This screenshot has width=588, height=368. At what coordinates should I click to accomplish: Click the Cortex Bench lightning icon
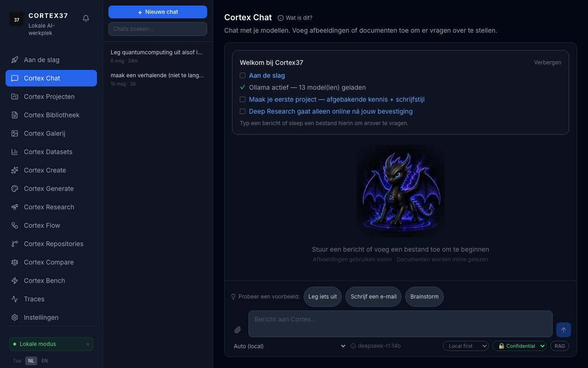15,281
